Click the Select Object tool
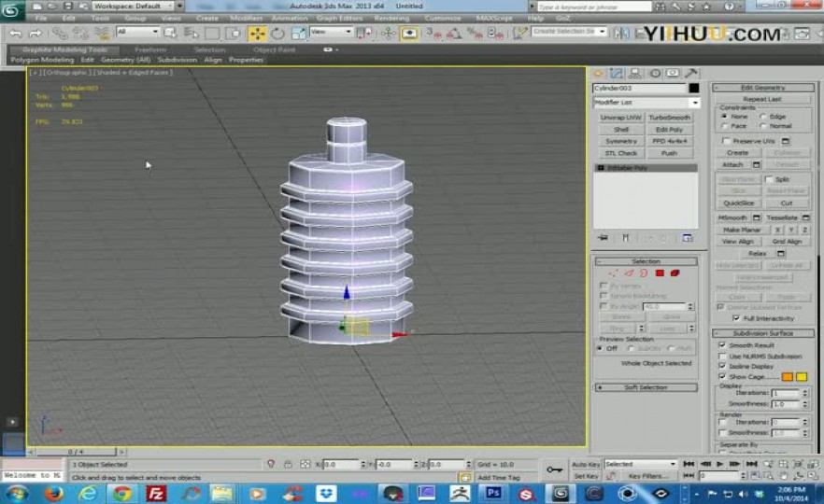 (170, 34)
